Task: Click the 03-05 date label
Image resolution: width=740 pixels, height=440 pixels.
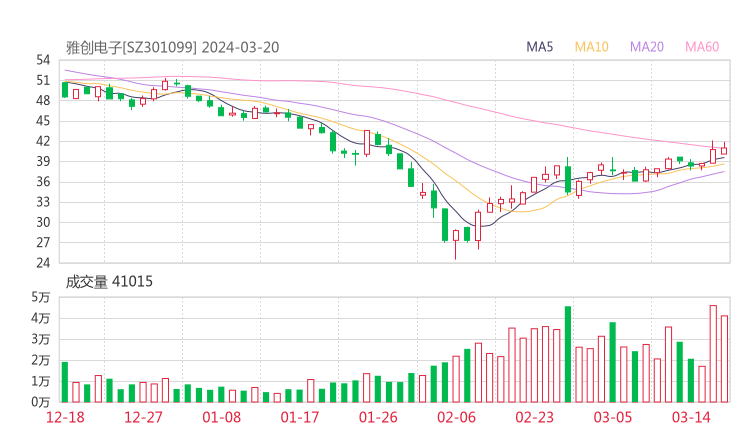Action: point(613,417)
